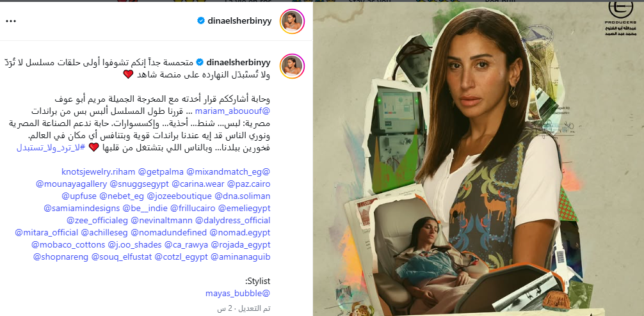Image resolution: width=644 pixels, height=316 pixels.
Task: Open the stylist @mayas_bubble mention
Action: coord(237,294)
